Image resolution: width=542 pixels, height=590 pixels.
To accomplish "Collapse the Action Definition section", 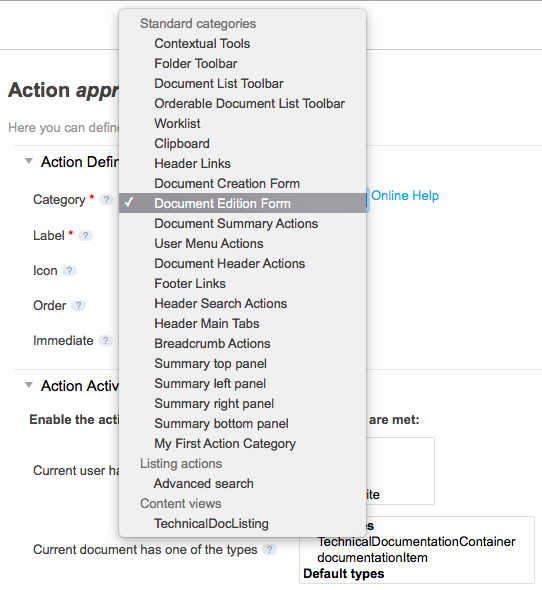I will [x=29, y=161].
